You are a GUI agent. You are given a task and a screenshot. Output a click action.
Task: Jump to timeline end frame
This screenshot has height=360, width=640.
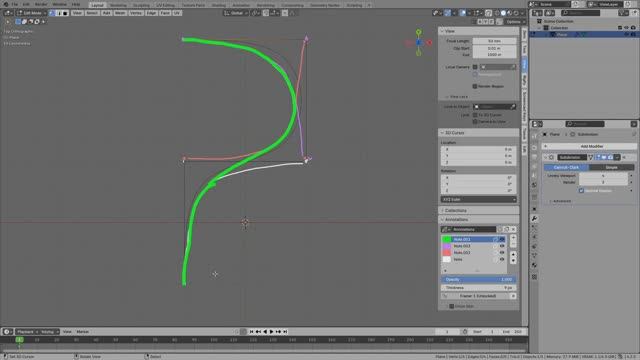285,332
